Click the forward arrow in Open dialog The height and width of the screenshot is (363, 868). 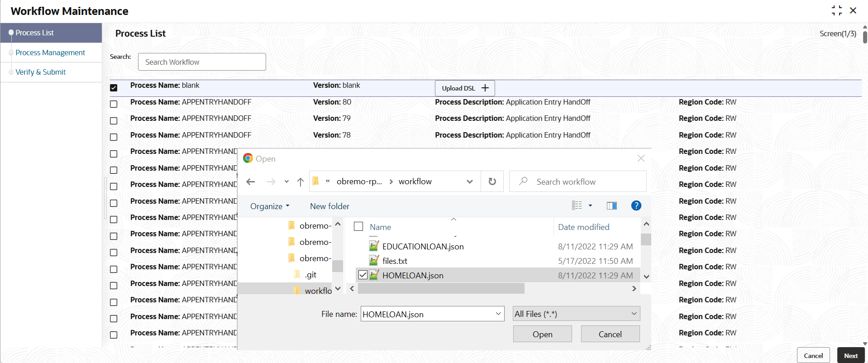click(271, 181)
